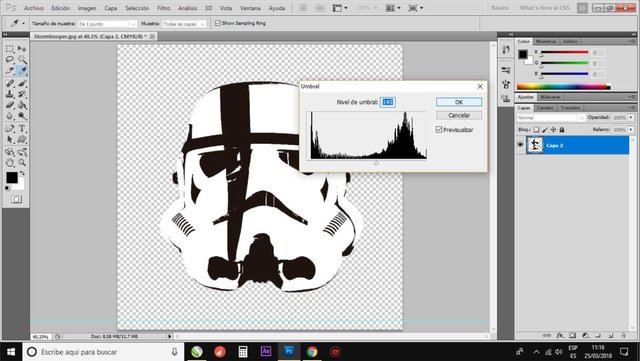This screenshot has width=640, height=361.
Task: Uncheck the Previsualizar checkbox
Action: click(x=439, y=129)
